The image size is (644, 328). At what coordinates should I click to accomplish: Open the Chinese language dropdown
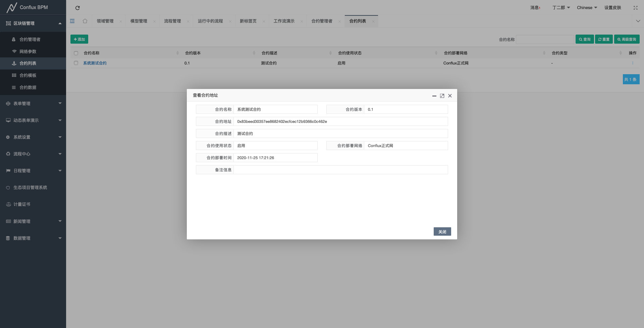click(x=587, y=8)
